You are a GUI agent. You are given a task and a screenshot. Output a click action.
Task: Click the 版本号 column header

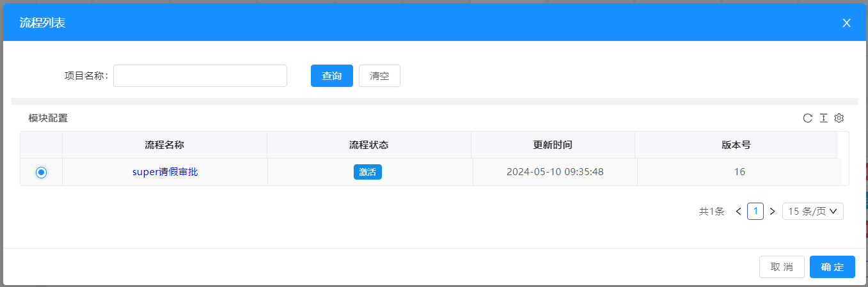[736, 145]
